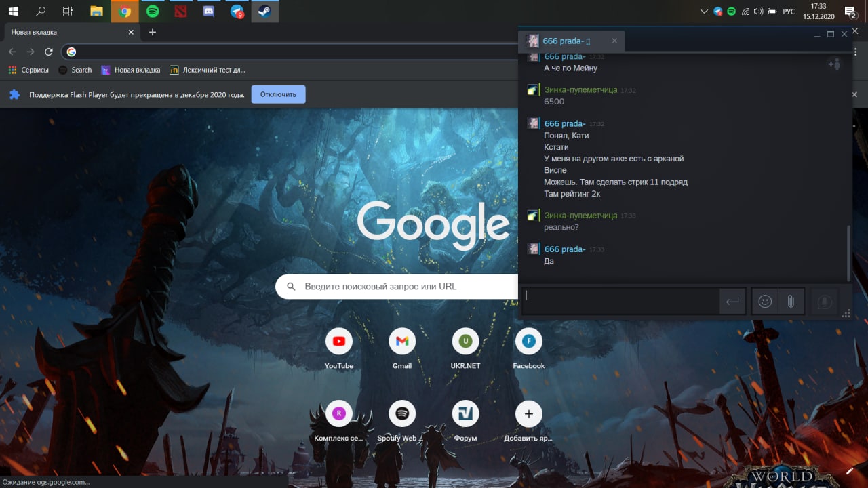
Task: Close the 666 prada- chat tab
Action: (614, 41)
